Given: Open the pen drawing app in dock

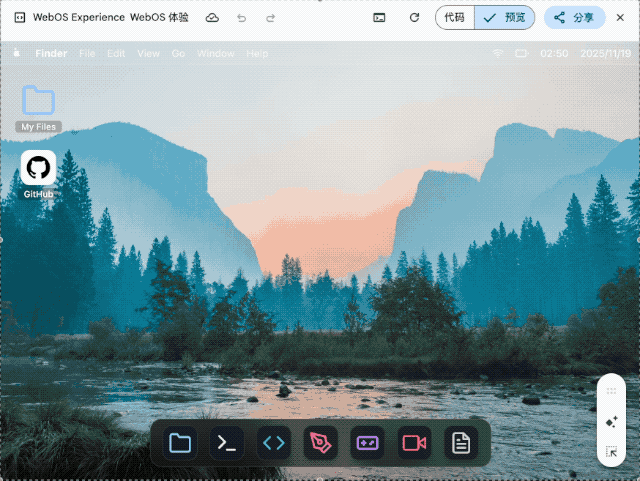Looking at the screenshot, I should (x=320, y=442).
